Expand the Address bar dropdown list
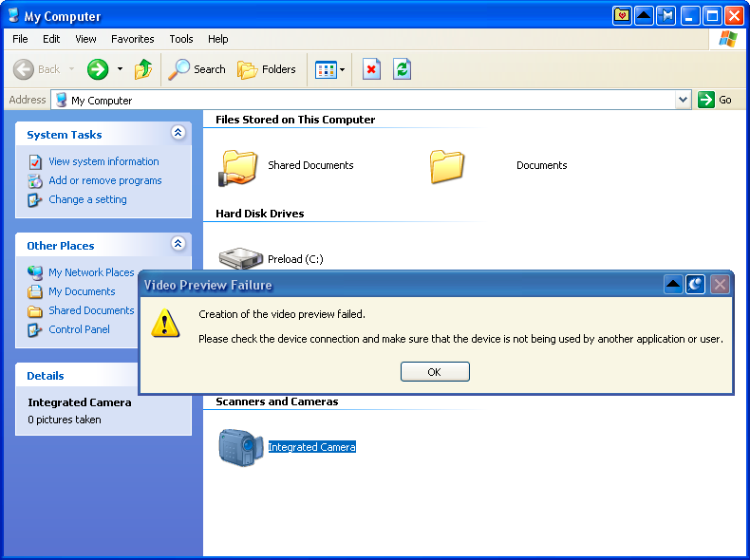750x560 pixels. pos(684,100)
